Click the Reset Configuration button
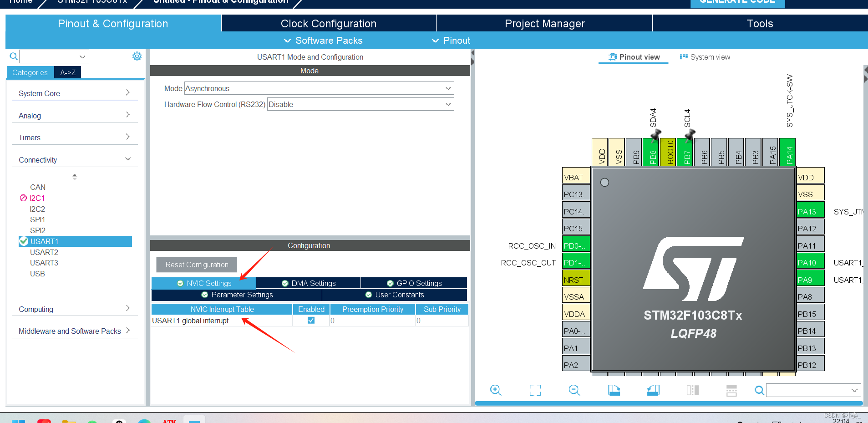This screenshot has width=868, height=423. point(197,265)
